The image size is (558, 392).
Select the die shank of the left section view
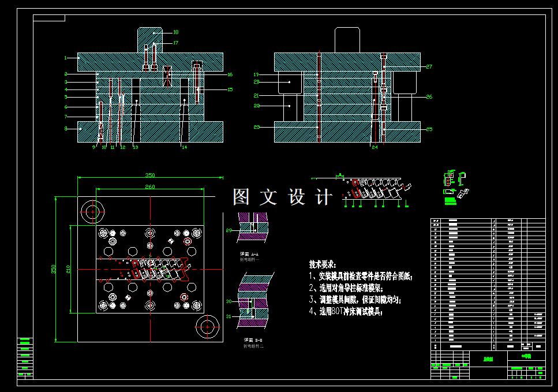150,40
